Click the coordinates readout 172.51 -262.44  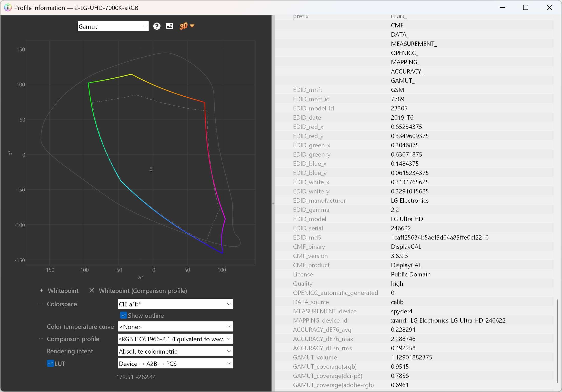tap(136, 377)
